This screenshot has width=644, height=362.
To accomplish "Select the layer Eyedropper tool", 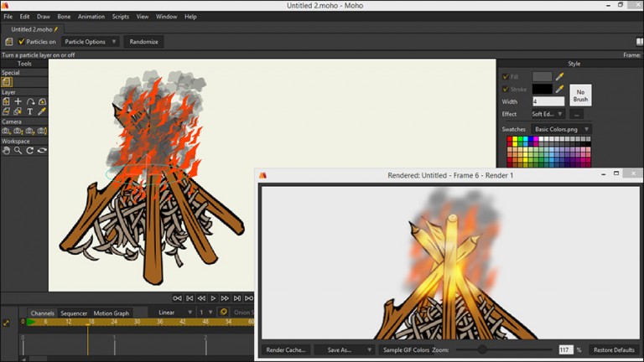I will click(42, 111).
